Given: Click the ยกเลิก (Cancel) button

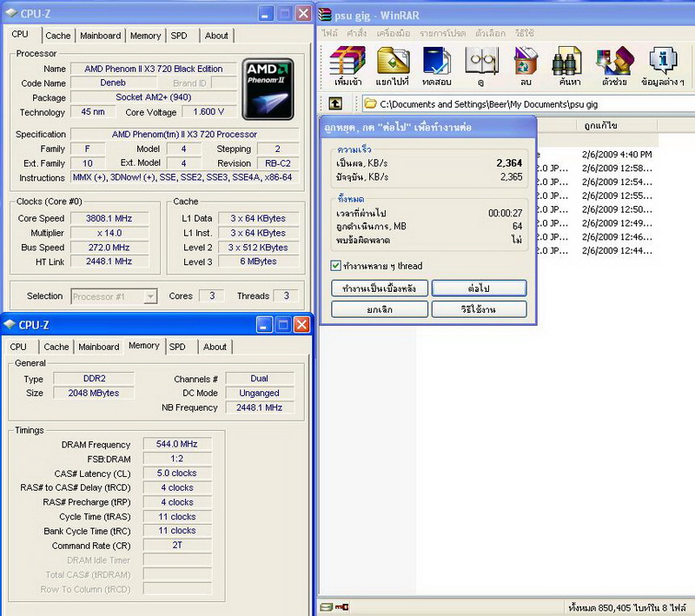Looking at the screenshot, I should coord(380,309).
